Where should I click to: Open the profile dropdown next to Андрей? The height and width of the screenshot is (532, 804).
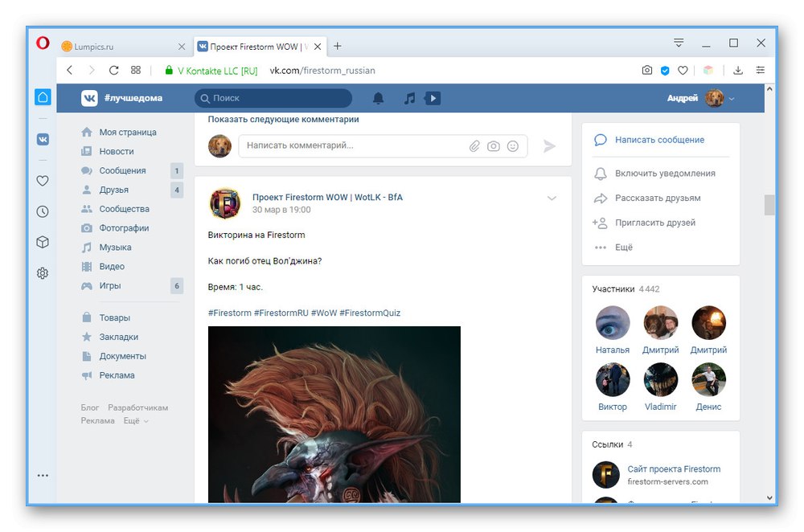pos(732,98)
